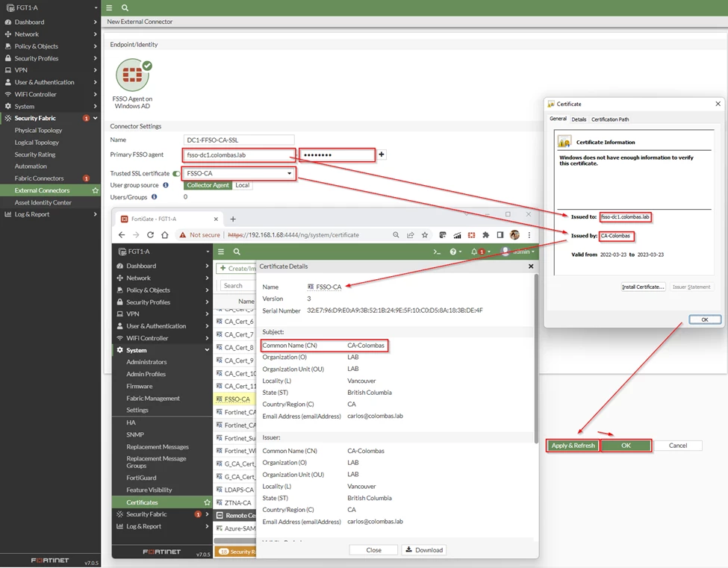Click the CLI console icon in inner FortiGate header

click(x=437, y=252)
